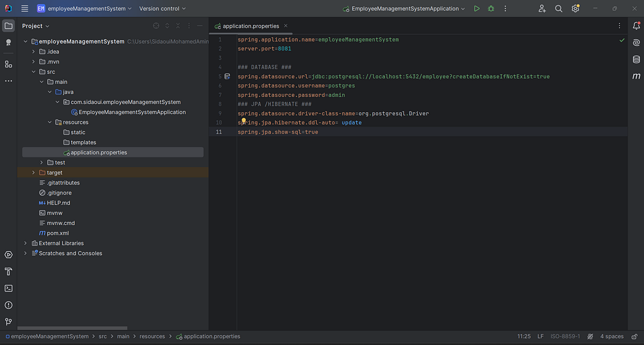Viewport: 644px width, 345px height.
Task: Toggle the read-only lock icon in status bar
Action: tap(635, 336)
